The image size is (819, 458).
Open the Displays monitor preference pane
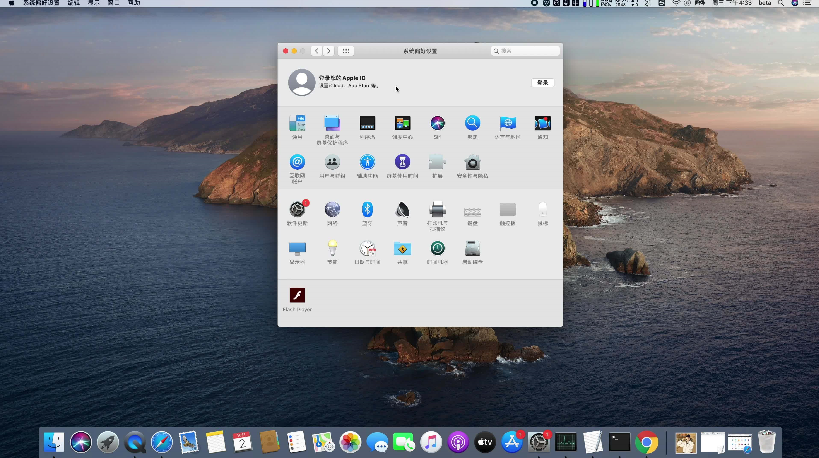click(x=297, y=248)
